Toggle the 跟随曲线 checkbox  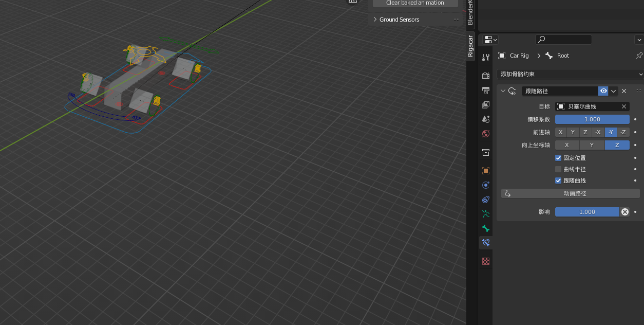pyautogui.click(x=558, y=180)
